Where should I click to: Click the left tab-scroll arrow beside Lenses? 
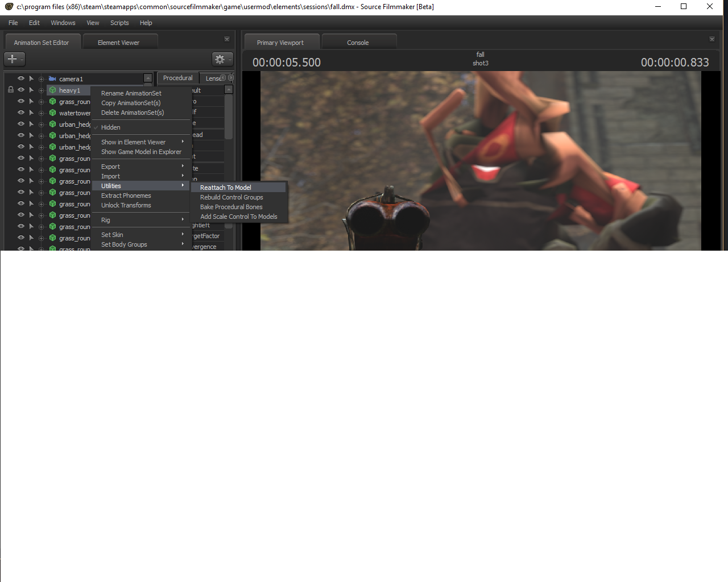click(224, 78)
